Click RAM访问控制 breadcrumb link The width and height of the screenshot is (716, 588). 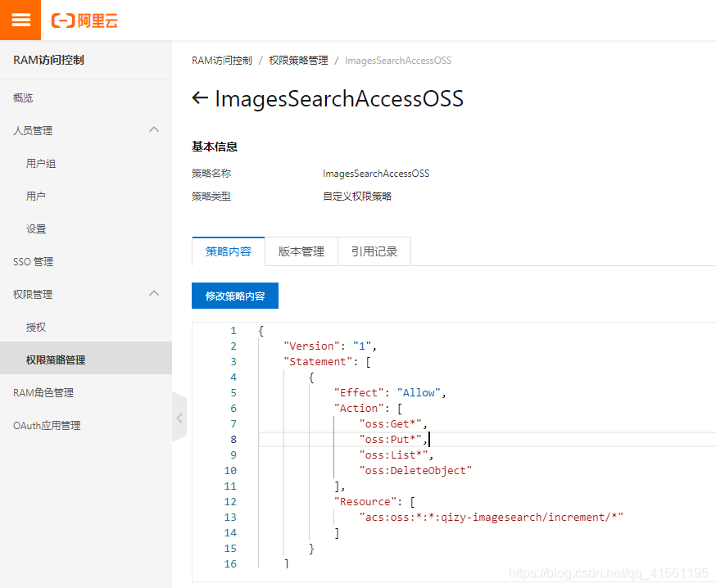point(222,61)
